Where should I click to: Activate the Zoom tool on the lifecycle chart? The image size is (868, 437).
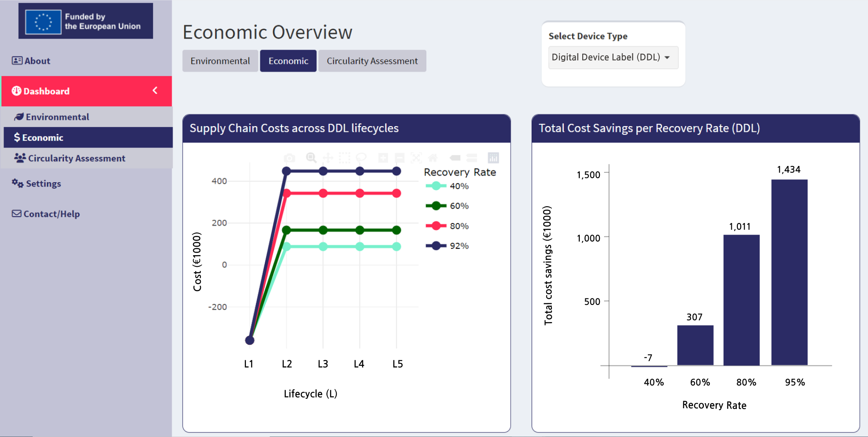pyautogui.click(x=311, y=158)
